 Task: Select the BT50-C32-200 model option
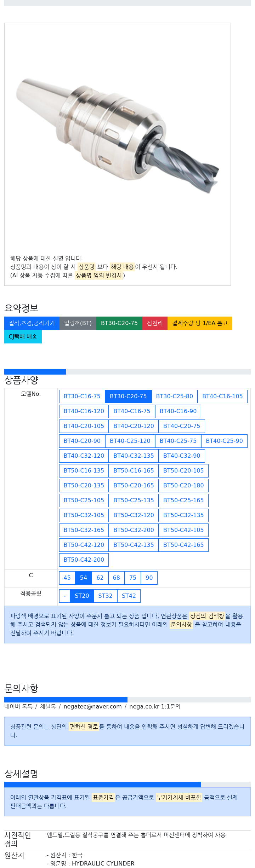pos(134,530)
